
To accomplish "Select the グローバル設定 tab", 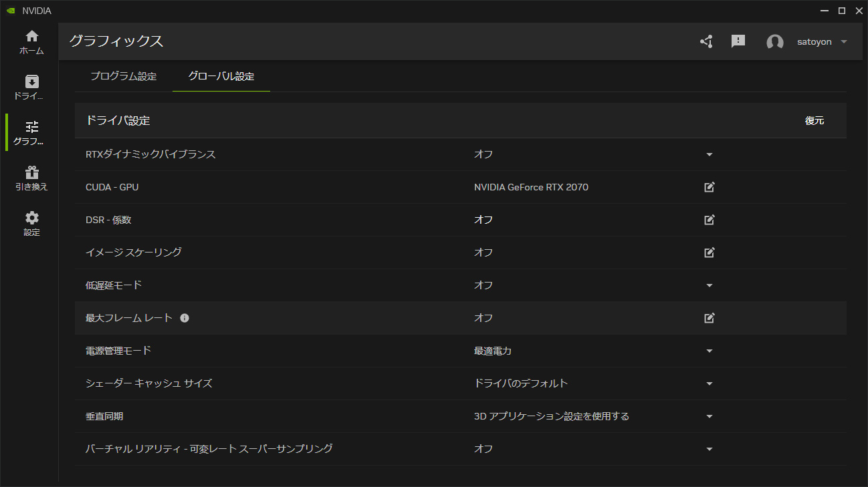I will point(221,76).
